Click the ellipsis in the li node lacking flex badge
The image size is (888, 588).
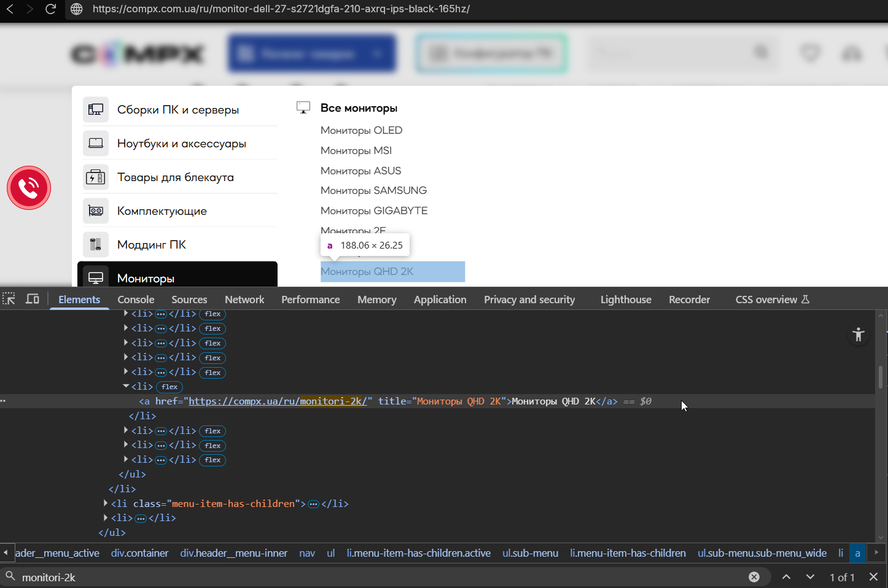141,519
